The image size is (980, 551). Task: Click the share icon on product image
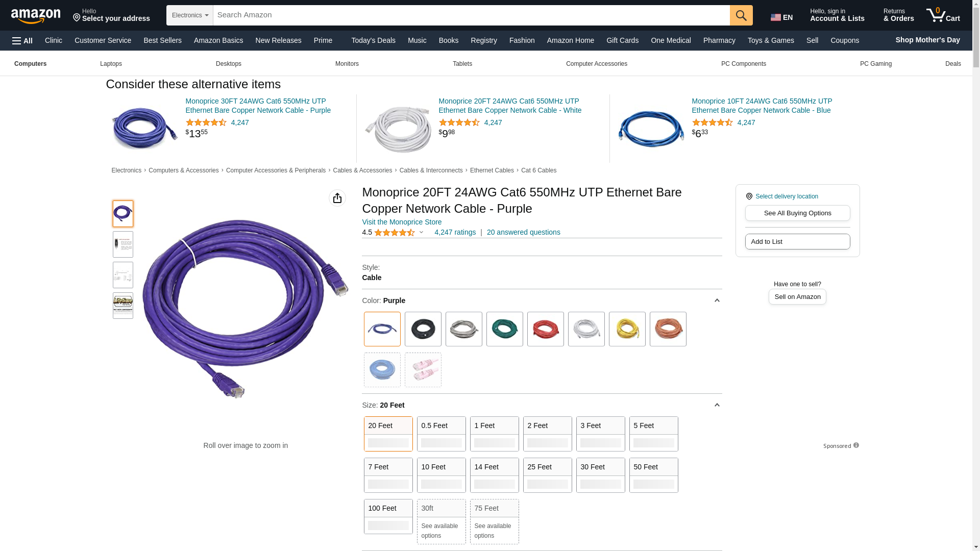click(x=337, y=198)
